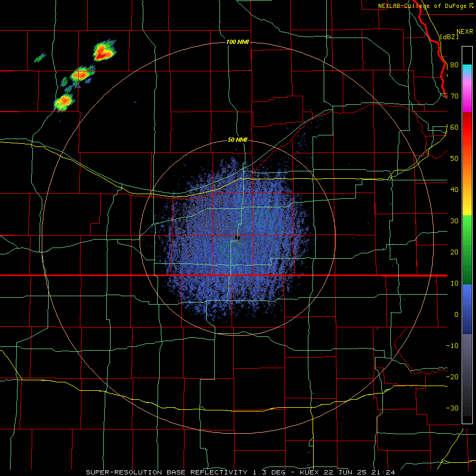Click the 30 value on the dBZ scale
The image size is (476, 476).
454,221
